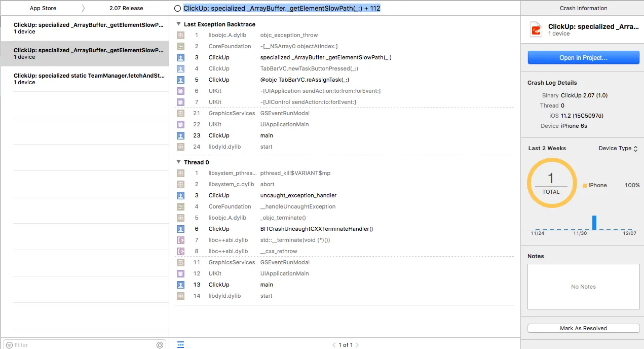Screen dimensions: 644x349
Task: Click the yellow iPhone legend swatch
Action: pyautogui.click(x=584, y=186)
